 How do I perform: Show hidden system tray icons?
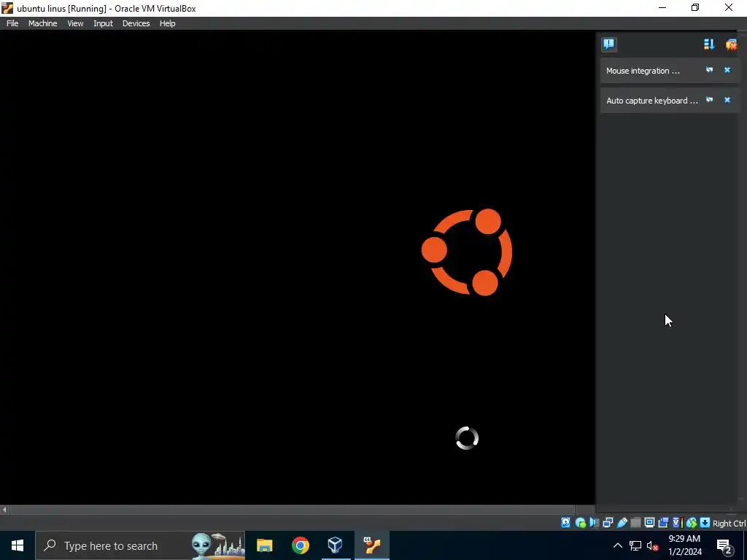(617, 545)
